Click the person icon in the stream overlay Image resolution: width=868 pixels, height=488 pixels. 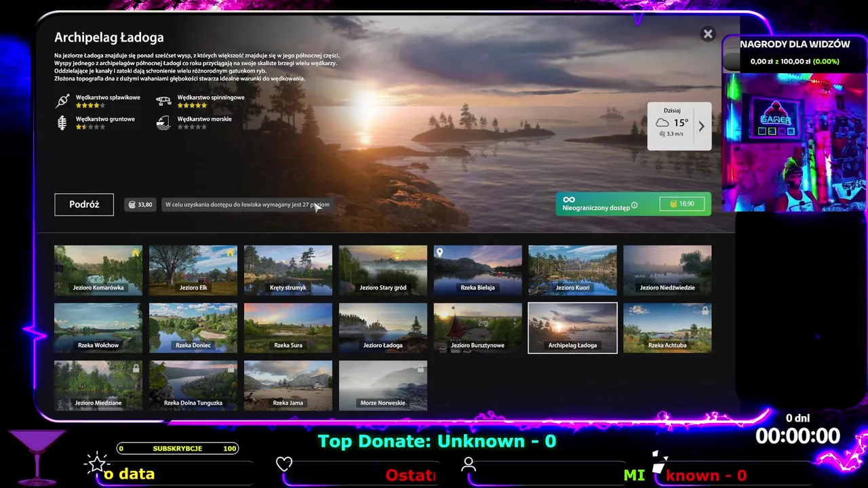pyautogui.click(x=469, y=464)
